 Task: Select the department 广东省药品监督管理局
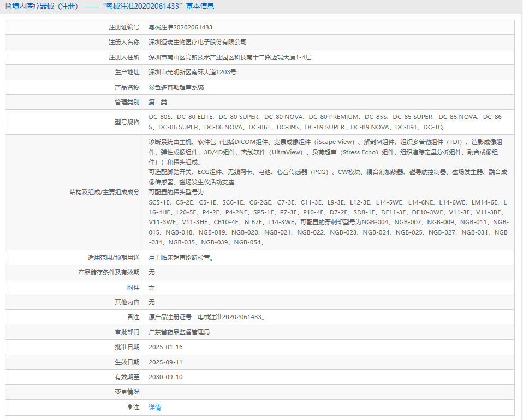pos(179,332)
